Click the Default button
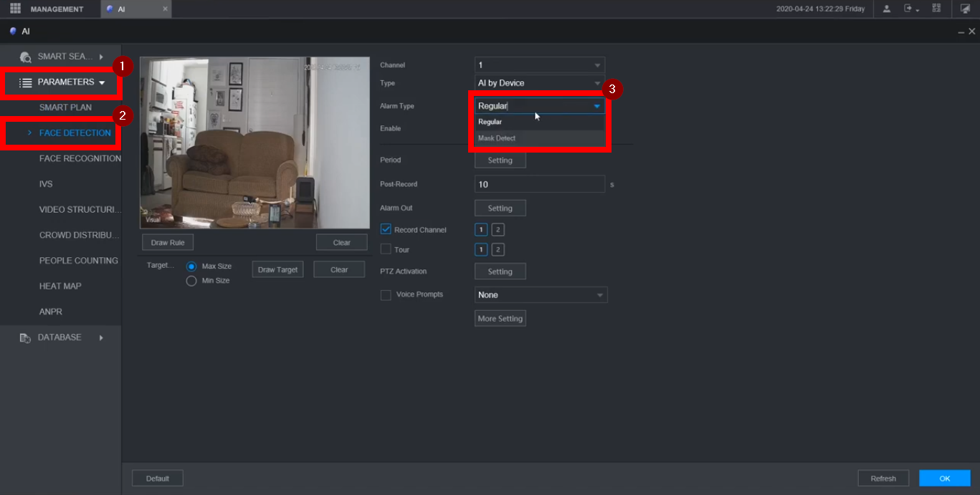Screen dimensions: 980x495 (158, 479)
